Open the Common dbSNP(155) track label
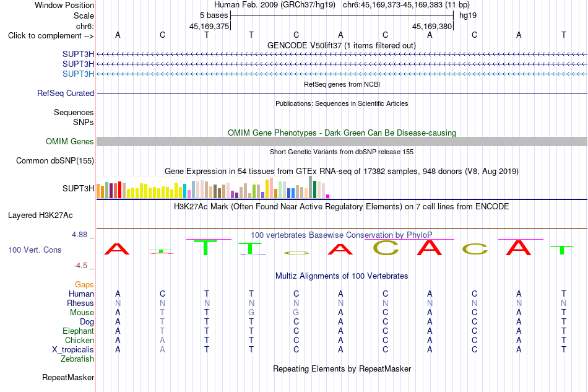This screenshot has width=588, height=392. 54,160
